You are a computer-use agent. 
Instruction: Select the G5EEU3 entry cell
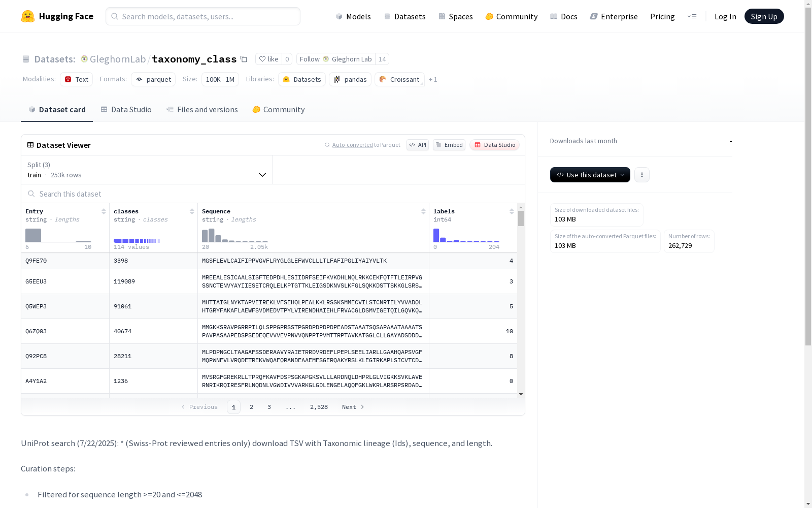(65, 281)
